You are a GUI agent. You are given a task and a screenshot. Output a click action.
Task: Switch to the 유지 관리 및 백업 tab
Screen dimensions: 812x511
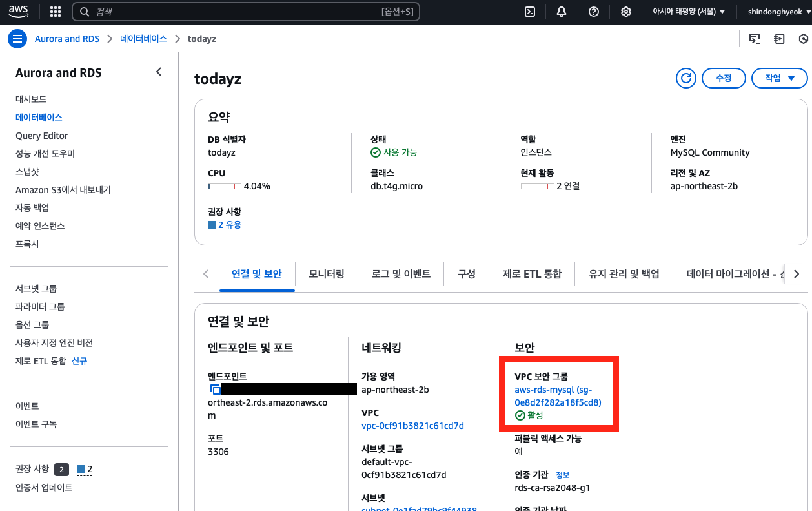click(624, 274)
